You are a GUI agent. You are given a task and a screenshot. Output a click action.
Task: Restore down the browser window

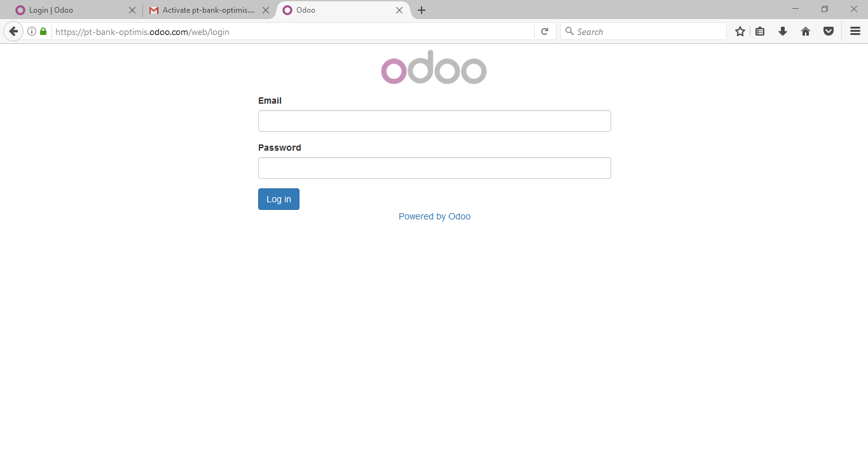coord(825,9)
